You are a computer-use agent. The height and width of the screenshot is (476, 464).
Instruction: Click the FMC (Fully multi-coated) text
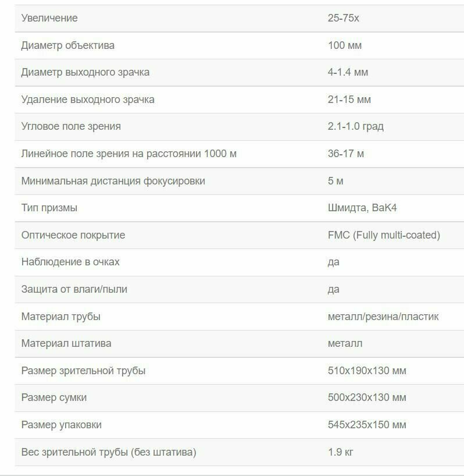tap(384, 235)
